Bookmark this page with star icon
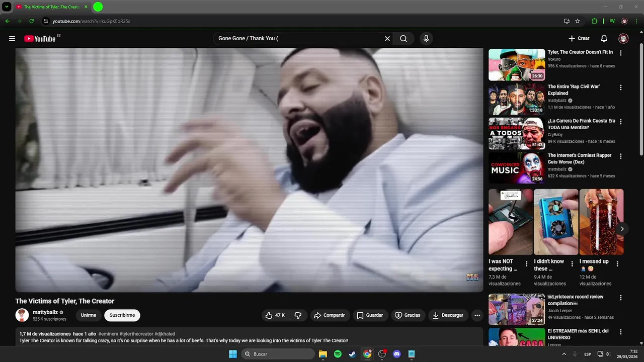This screenshot has height=362, width=644. [x=578, y=21]
